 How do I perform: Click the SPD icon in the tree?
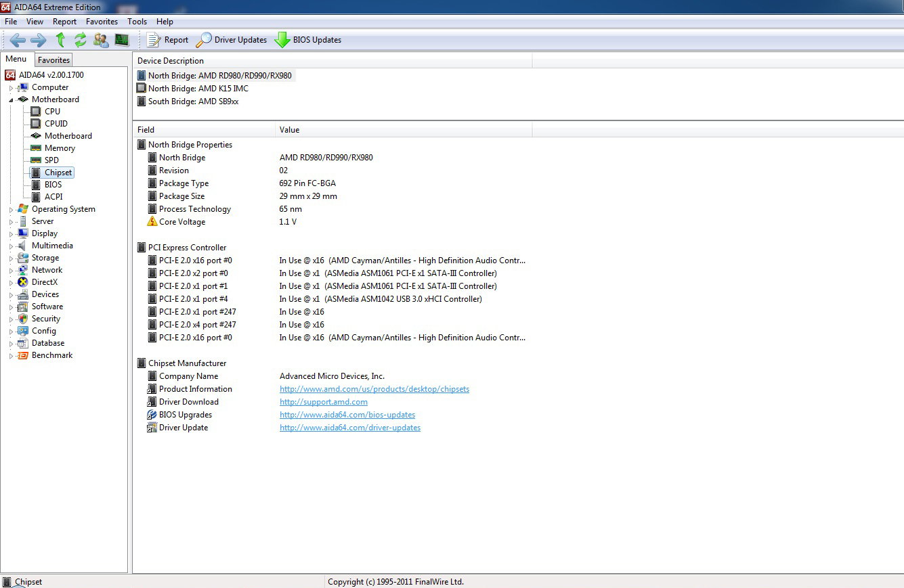click(36, 160)
